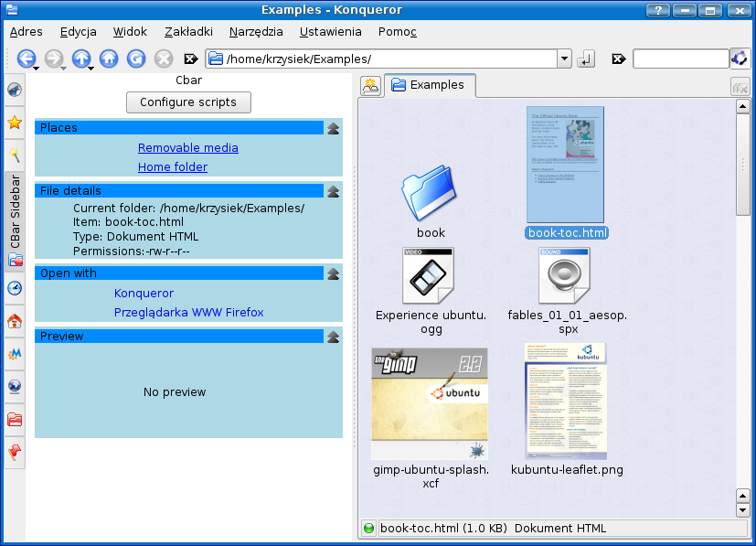Expand the location bar history dropdown
The height and width of the screenshot is (546, 756).
[x=564, y=59]
